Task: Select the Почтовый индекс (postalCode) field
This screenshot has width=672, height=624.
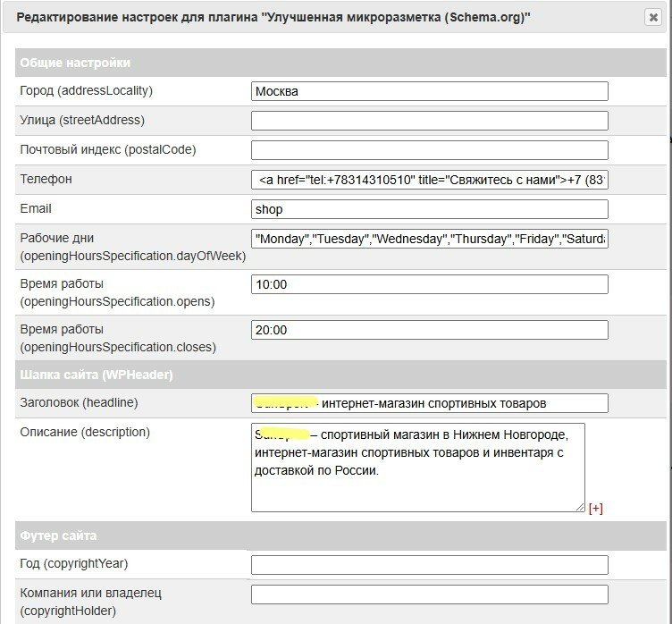Action: [429, 150]
